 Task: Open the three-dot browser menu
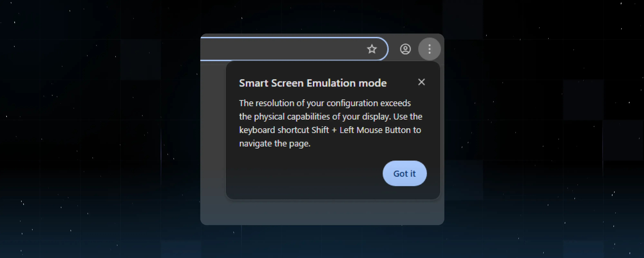(x=430, y=49)
